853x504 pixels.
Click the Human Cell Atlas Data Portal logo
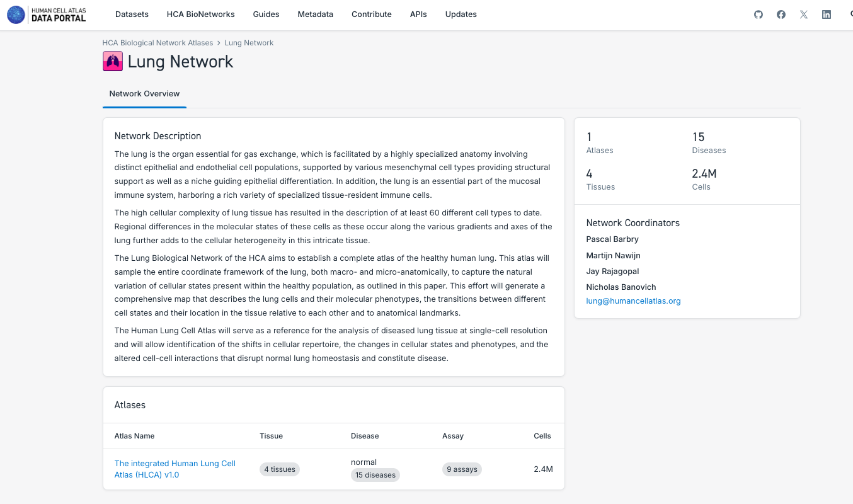click(47, 14)
